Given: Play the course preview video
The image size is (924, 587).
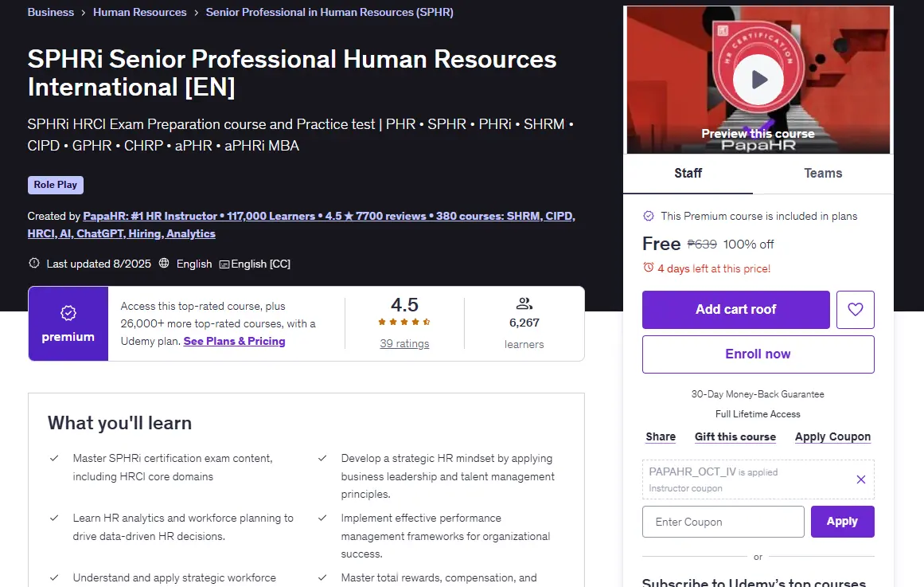Looking at the screenshot, I should 758,80.
